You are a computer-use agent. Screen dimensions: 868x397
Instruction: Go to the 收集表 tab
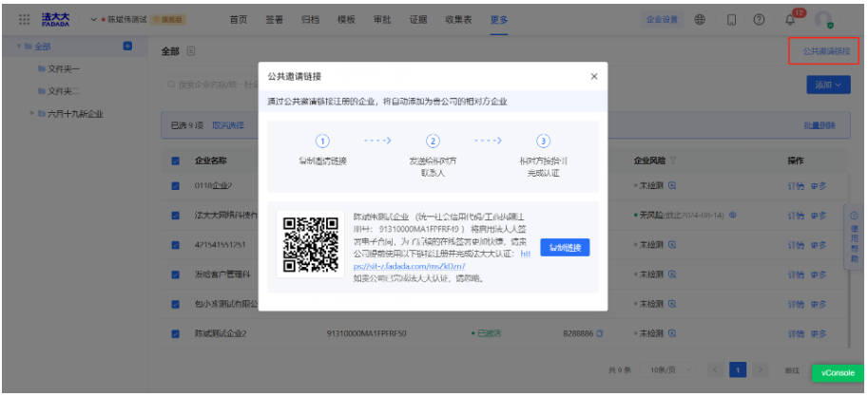[x=458, y=20]
